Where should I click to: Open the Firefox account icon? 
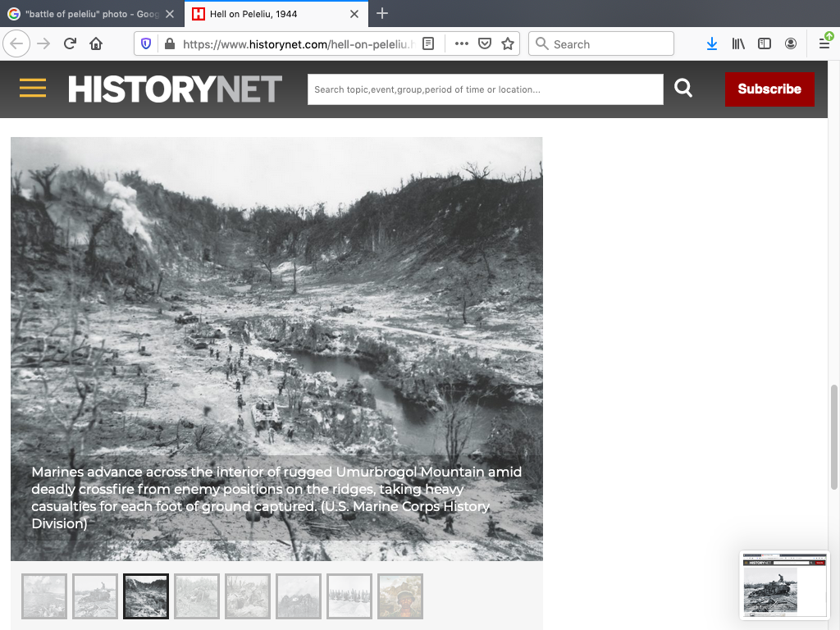(791, 44)
